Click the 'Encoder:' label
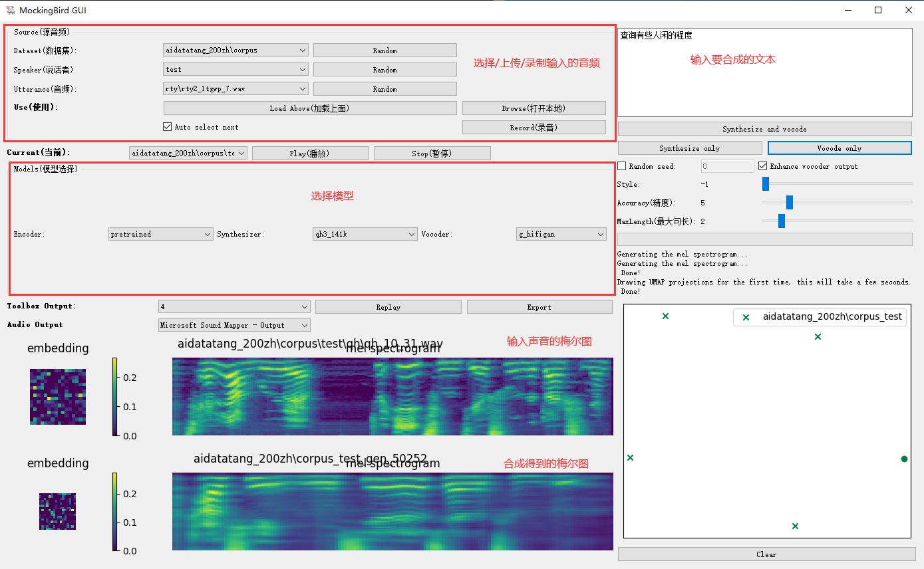This screenshot has width=924, height=569. pos(29,234)
